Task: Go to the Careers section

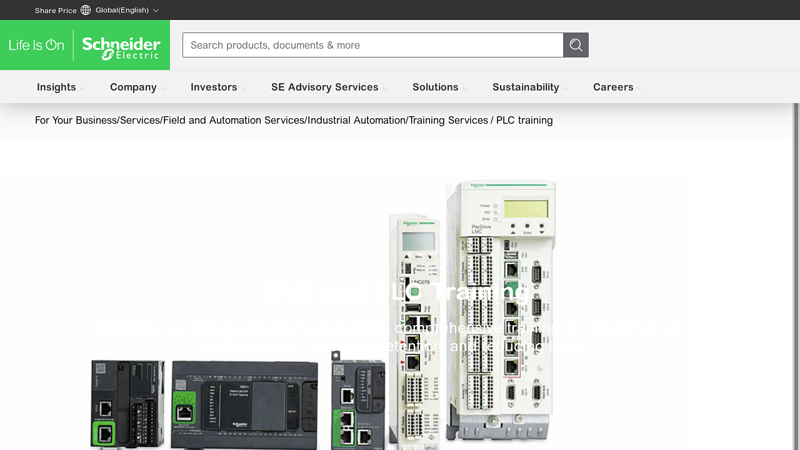Action: coord(613,87)
